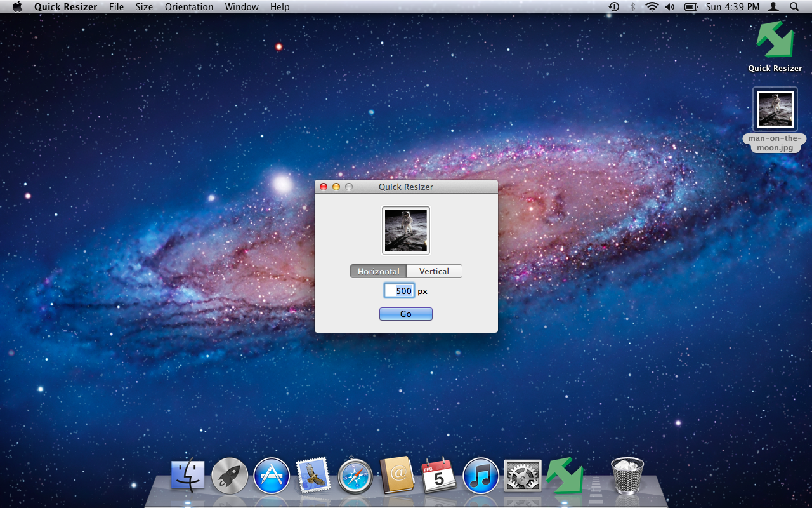Open the Wi-Fi status menu
The image size is (812, 508).
pyautogui.click(x=652, y=7)
